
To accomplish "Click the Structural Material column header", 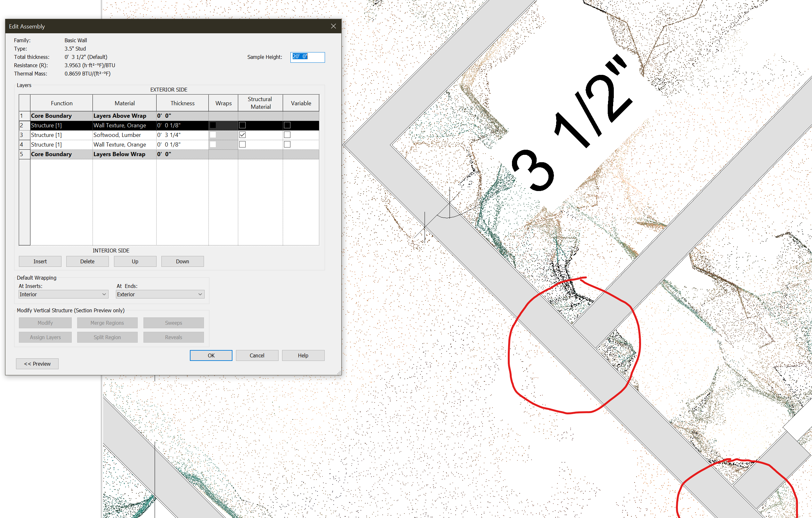I will pos(260,103).
